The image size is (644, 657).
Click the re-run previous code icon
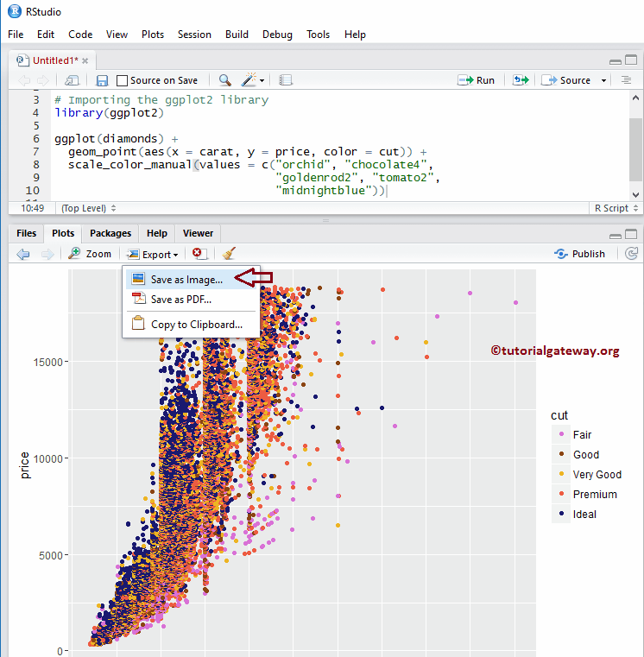[x=521, y=80]
